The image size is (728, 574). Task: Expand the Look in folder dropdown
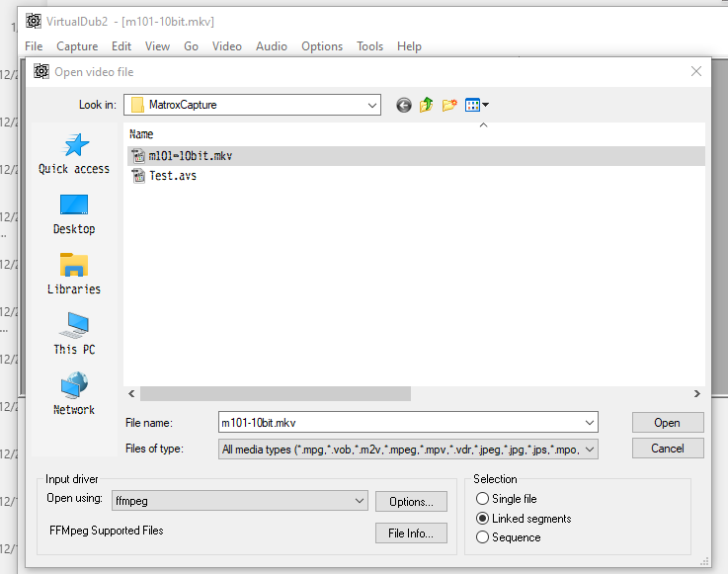coord(371,105)
